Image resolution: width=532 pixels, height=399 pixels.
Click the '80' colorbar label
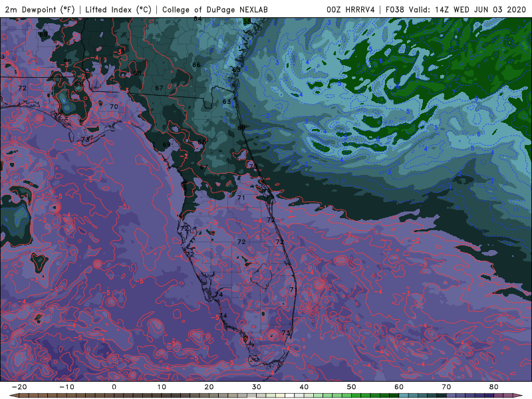tap(494, 387)
